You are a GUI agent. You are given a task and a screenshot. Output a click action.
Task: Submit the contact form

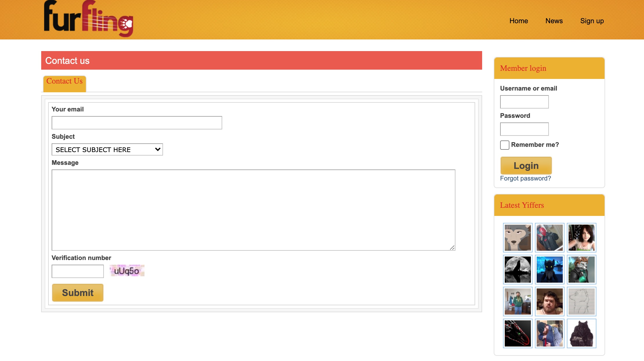(x=78, y=293)
